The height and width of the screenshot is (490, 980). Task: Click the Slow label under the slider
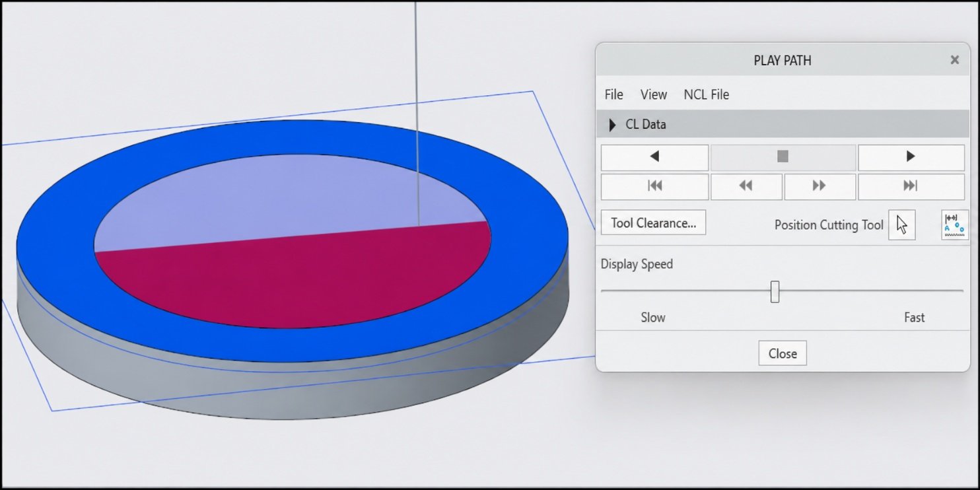point(653,318)
